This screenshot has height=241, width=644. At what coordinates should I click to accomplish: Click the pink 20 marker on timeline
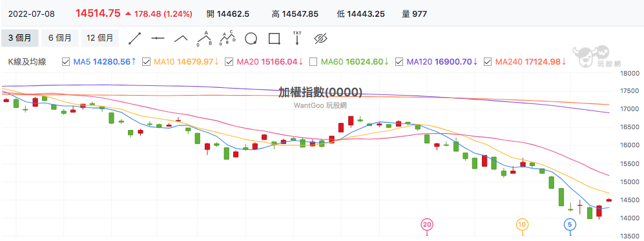pyautogui.click(x=427, y=225)
